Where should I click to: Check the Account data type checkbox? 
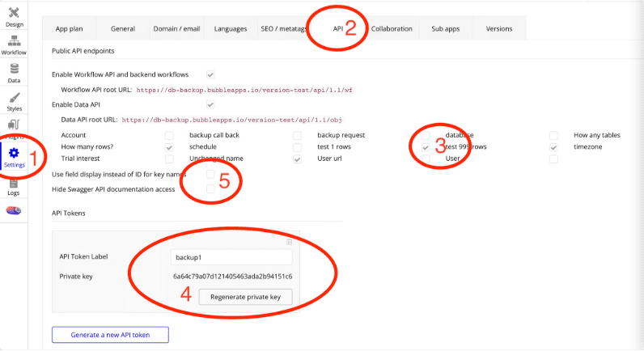point(169,135)
